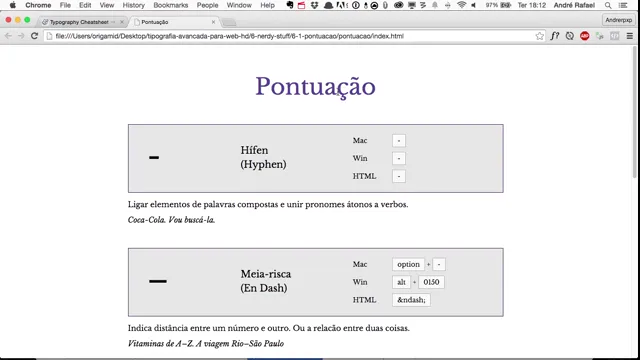
Task: Open the Window menu
Action: [x=239, y=5]
